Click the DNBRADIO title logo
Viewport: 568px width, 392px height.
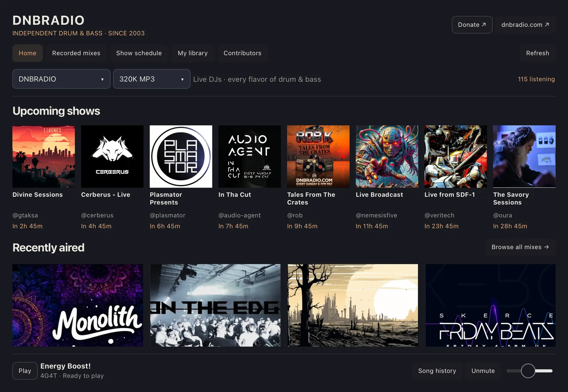49,20
